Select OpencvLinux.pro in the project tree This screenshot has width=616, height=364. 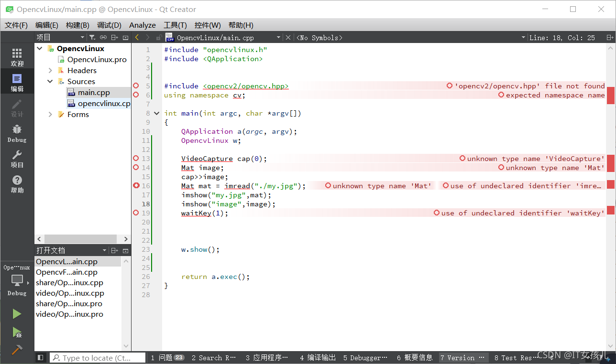click(97, 59)
